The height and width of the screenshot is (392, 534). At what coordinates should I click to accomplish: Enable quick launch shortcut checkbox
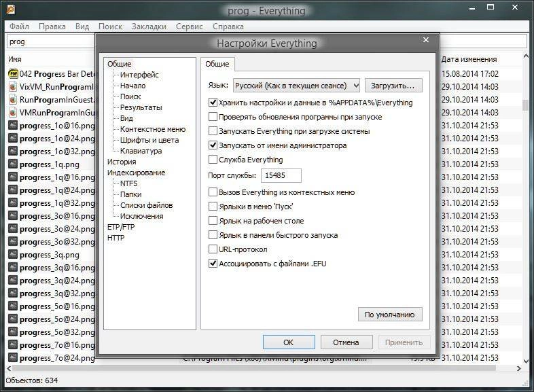click(x=213, y=235)
